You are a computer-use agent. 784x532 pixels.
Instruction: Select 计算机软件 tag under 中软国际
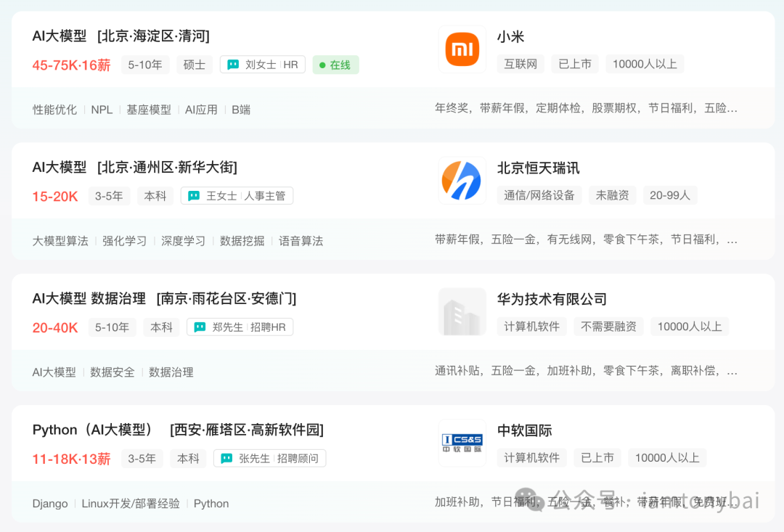[x=531, y=458]
